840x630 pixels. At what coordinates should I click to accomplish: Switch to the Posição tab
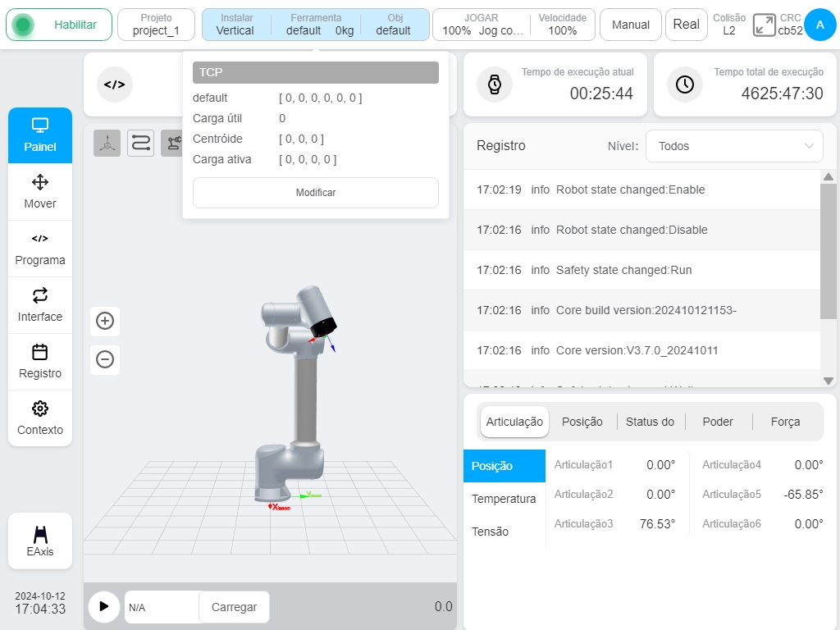(582, 422)
